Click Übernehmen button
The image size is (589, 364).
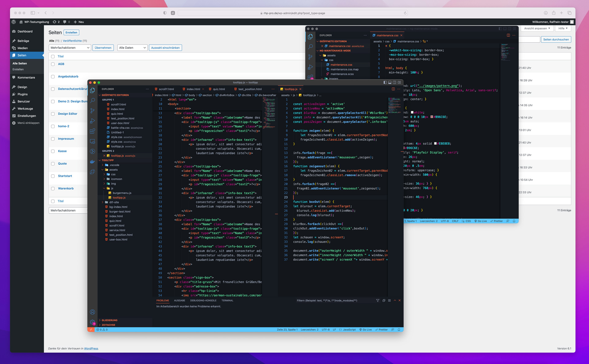[103, 48]
